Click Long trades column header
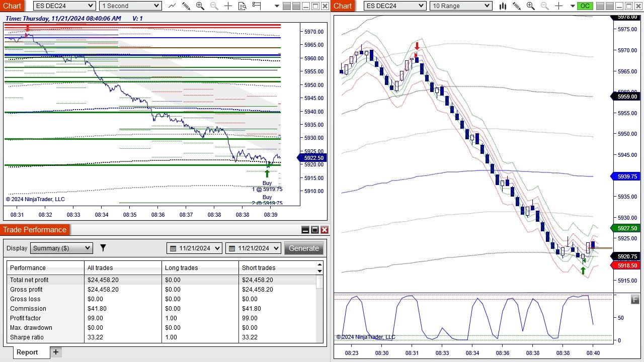This screenshot has height=362, width=644. click(201, 268)
